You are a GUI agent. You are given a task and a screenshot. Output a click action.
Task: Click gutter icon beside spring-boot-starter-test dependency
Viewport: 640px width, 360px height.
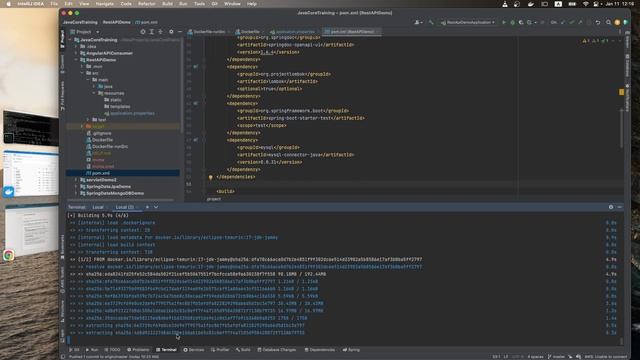point(196,103)
